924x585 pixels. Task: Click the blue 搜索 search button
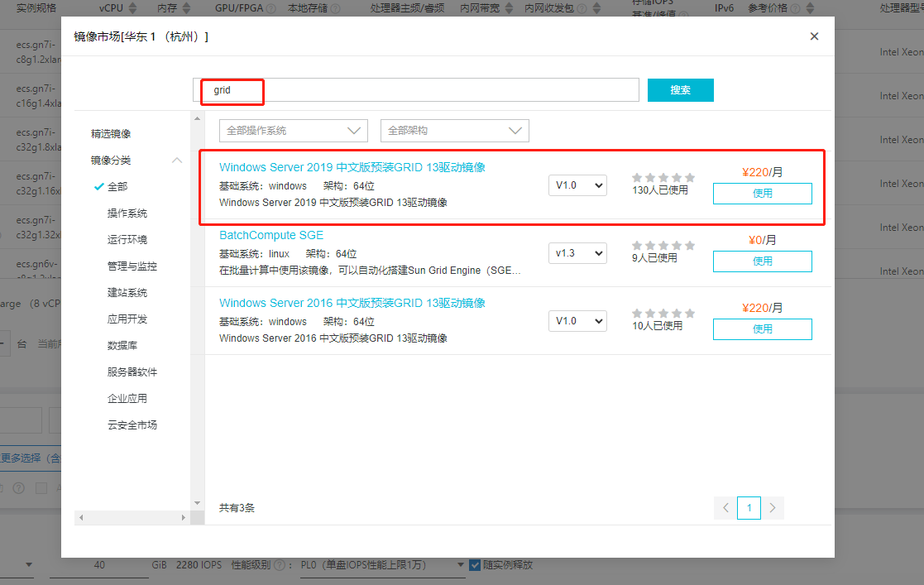(x=680, y=90)
